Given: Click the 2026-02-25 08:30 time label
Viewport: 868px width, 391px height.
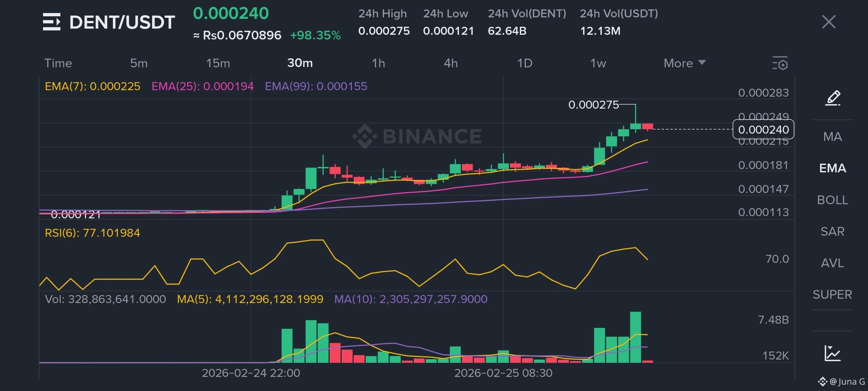Looking at the screenshot, I should [503, 373].
